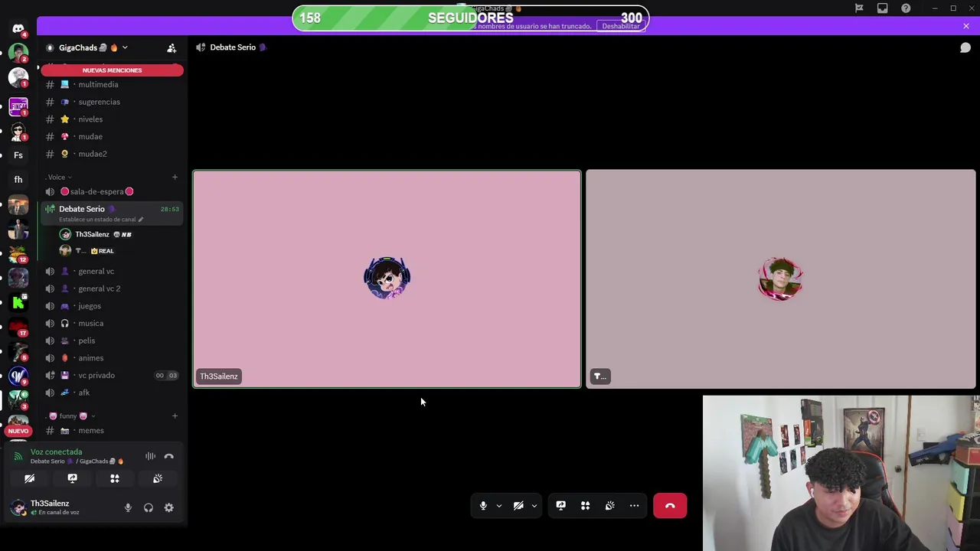
Task: Open the green K server icon
Action: click(x=18, y=302)
